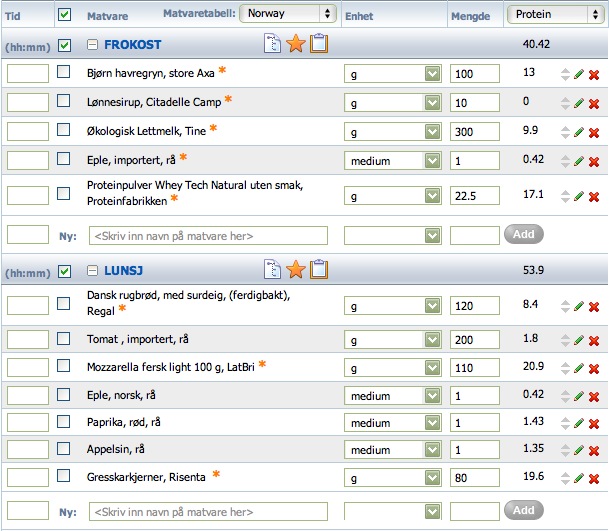Reorder Tomat importert row with sort arrows

566,340
